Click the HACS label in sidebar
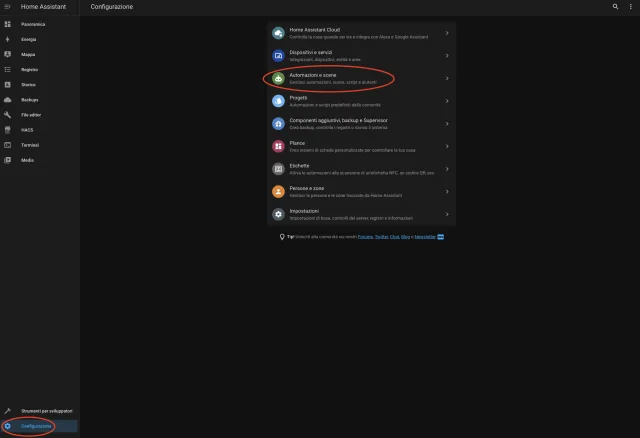This screenshot has width=640, height=438. click(27, 130)
